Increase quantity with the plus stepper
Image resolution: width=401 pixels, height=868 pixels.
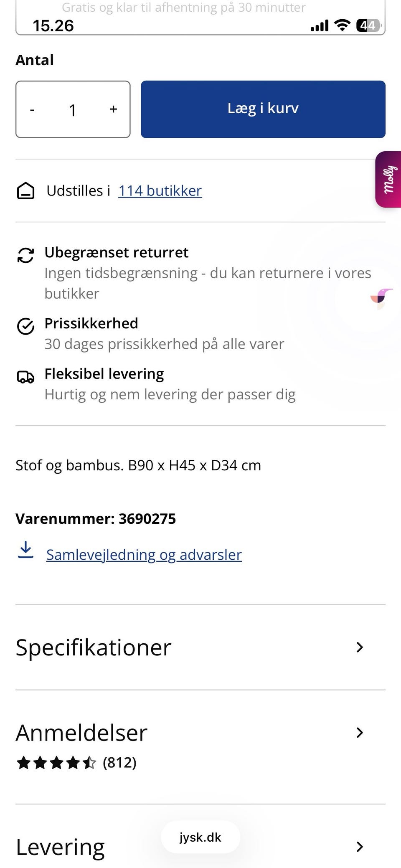click(x=113, y=109)
